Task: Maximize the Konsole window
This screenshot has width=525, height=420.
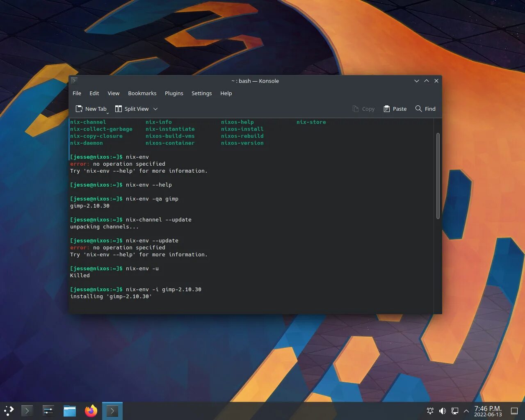Action: coord(427,81)
